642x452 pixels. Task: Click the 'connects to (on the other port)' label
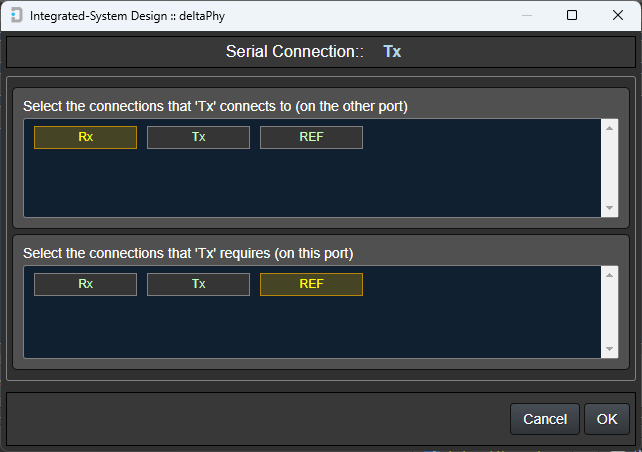click(x=215, y=106)
